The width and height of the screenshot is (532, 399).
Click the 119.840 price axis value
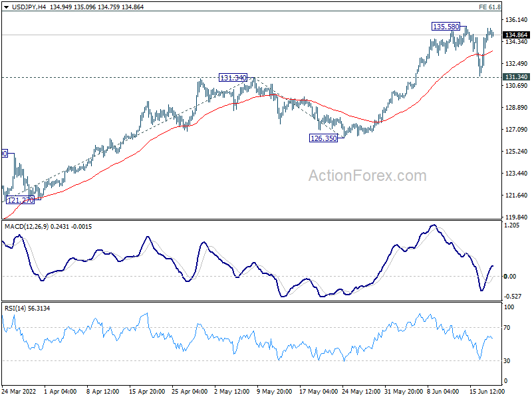516,217
